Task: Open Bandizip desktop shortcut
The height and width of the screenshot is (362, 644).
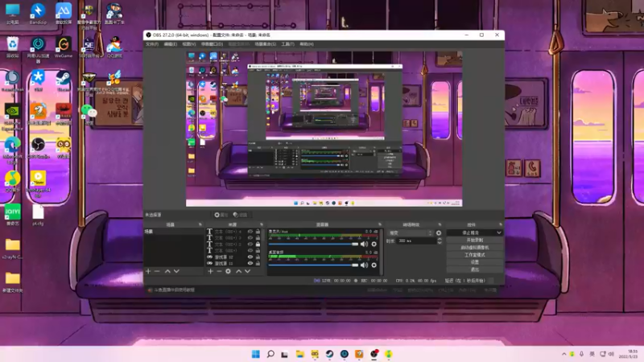Action: (x=38, y=14)
